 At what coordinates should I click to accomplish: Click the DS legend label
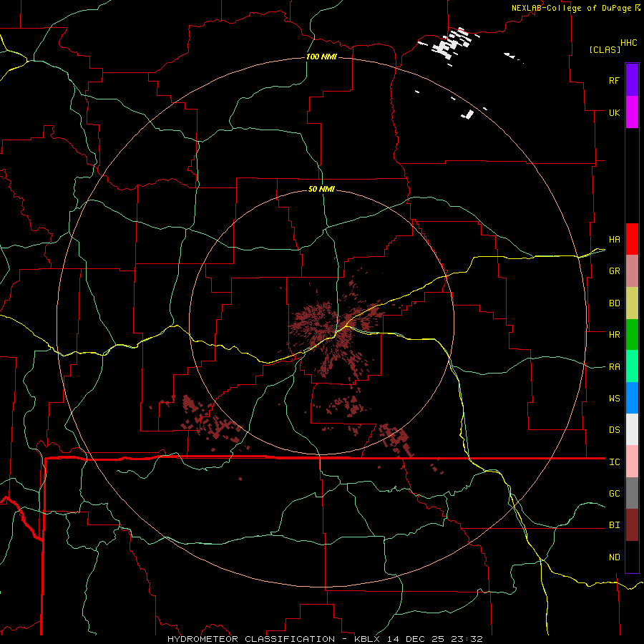pyautogui.click(x=614, y=430)
